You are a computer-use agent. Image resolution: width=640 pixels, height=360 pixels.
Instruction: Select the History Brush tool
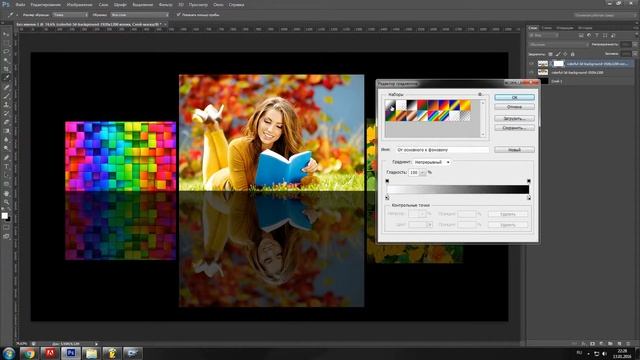click(6, 113)
